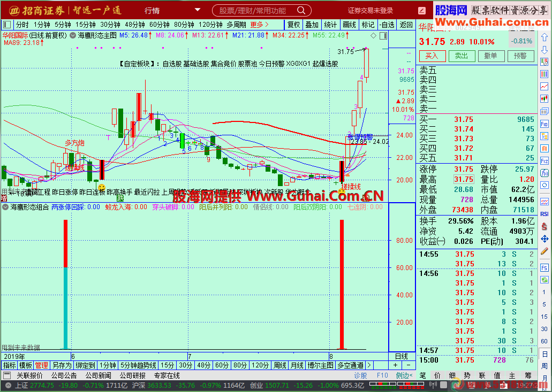Open the 画线 drawing tools menu
The image size is (552, 392).
coord(349,25)
